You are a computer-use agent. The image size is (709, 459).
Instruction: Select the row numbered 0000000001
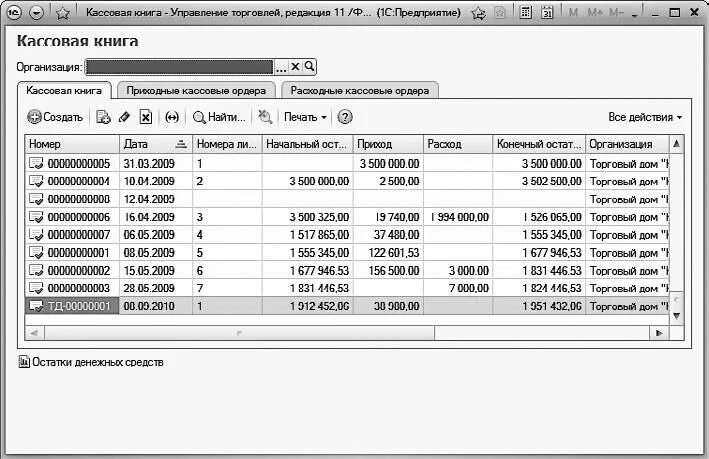tap(347, 252)
